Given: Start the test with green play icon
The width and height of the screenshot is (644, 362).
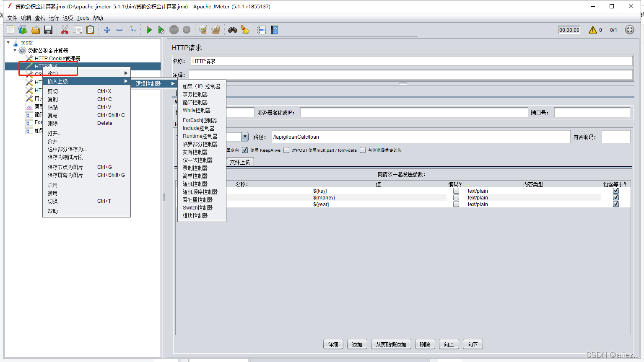Looking at the screenshot, I should point(149,30).
